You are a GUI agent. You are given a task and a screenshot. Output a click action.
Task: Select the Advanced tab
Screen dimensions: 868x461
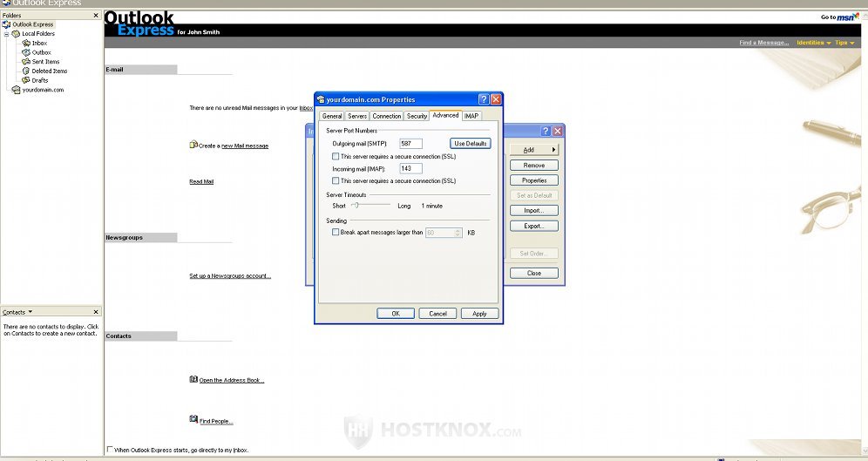[445, 115]
